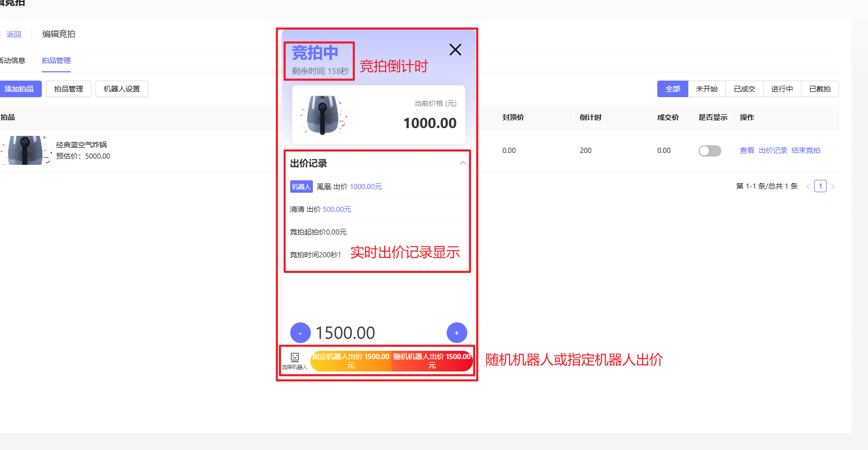Click 随机机器人出价 1500.00元 button

click(432, 361)
